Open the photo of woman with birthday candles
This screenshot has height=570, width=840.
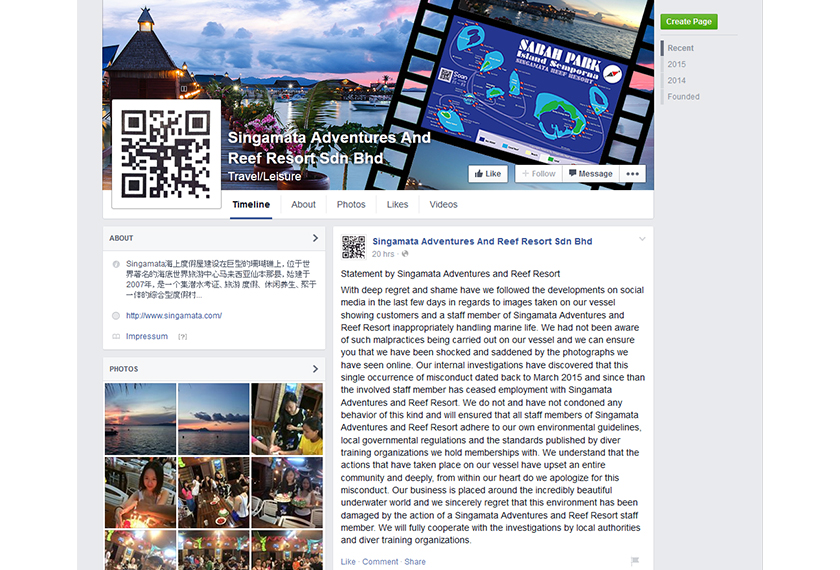click(x=140, y=493)
